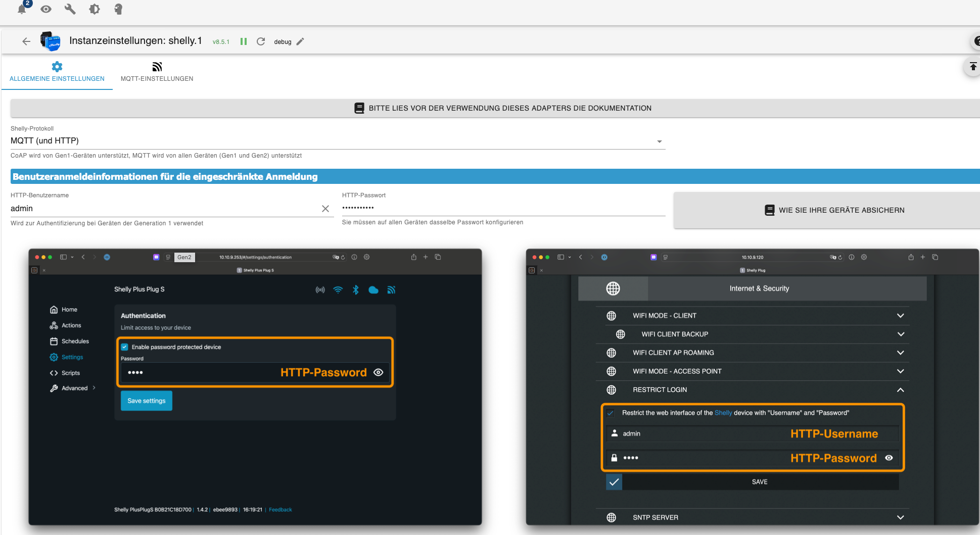Select Actions in the Shelly Plus Plug S sidebar

66,325
